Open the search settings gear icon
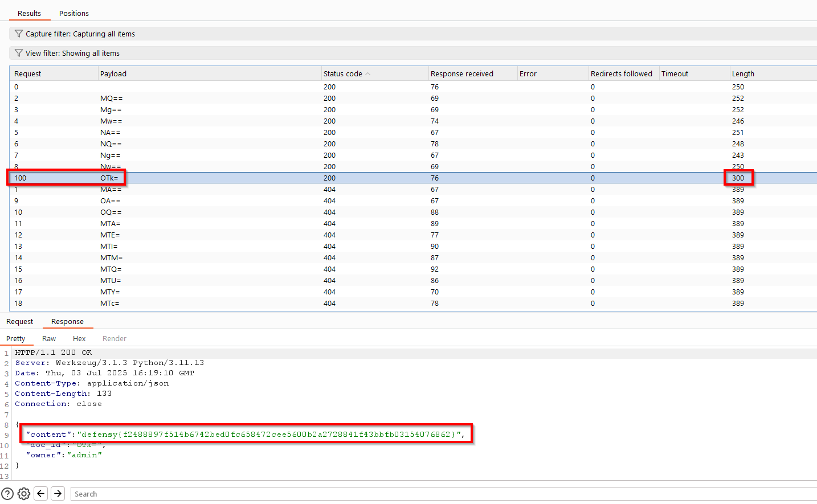The height and width of the screenshot is (504, 817). pyautogui.click(x=24, y=494)
